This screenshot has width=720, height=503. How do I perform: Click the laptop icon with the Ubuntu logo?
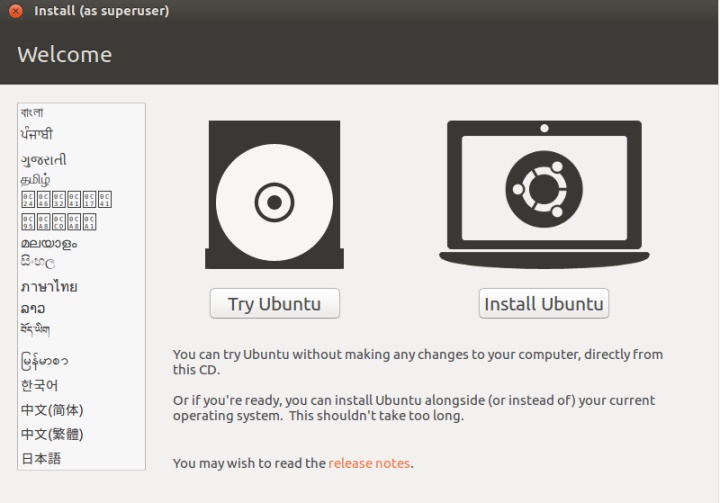click(544, 195)
